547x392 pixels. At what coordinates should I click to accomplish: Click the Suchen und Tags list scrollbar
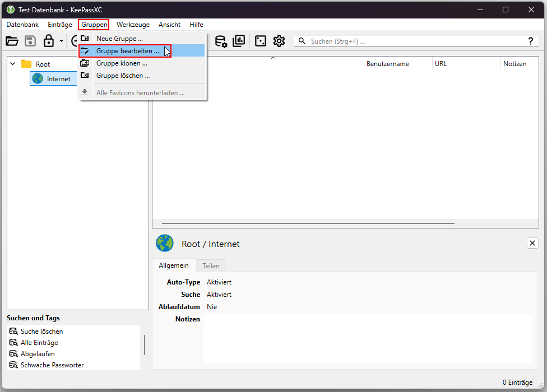pos(145,344)
